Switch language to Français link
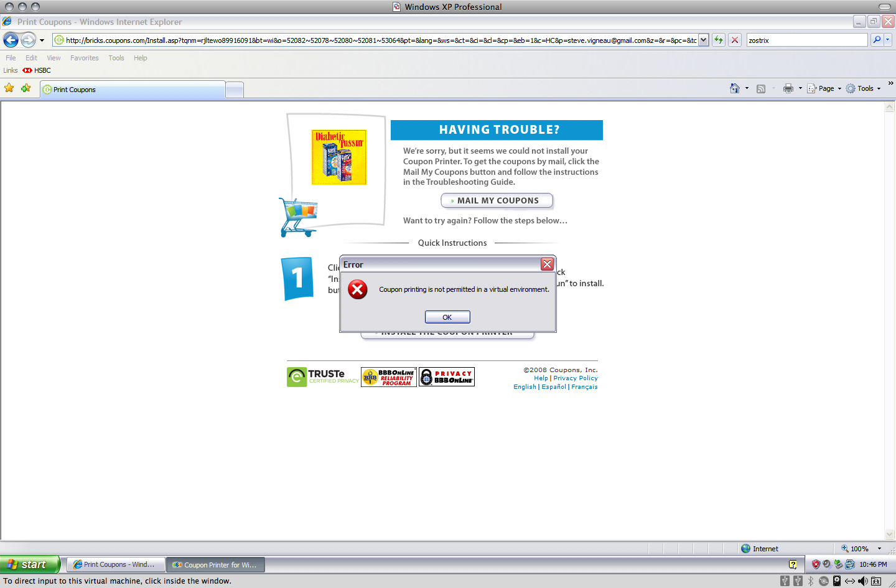This screenshot has width=896, height=588. click(x=584, y=387)
